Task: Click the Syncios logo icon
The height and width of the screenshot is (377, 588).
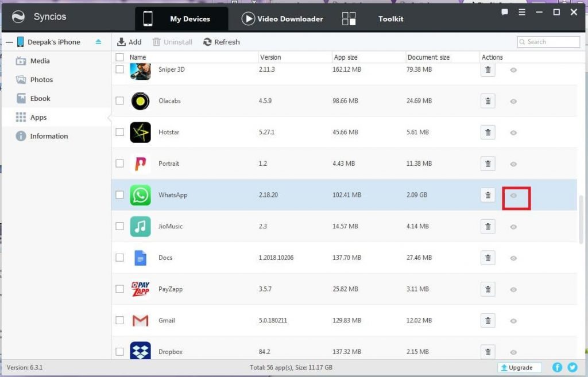Action: point(18,17)
